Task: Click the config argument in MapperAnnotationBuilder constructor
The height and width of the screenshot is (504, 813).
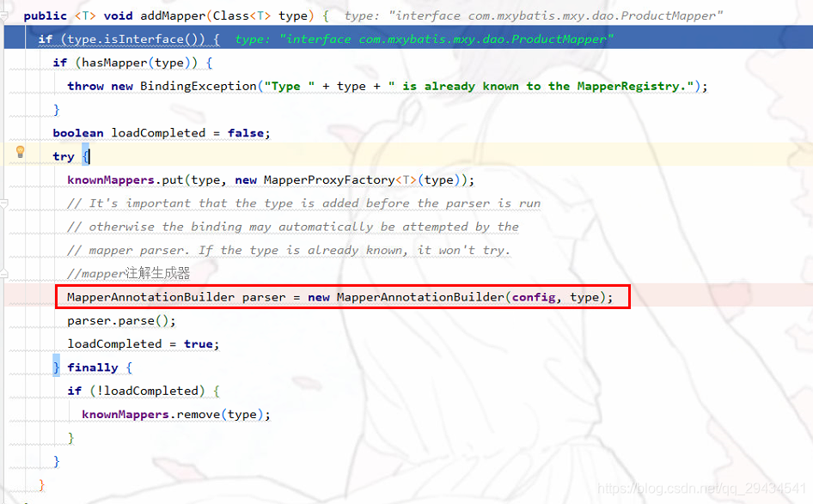Action: (534, 297)
